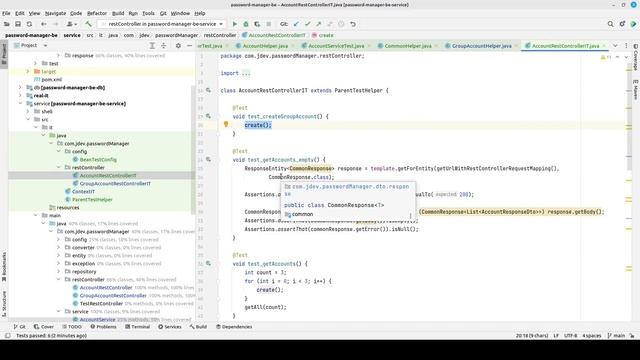Open the Tools menu
The image size is (640, 360).
point(148,13)
